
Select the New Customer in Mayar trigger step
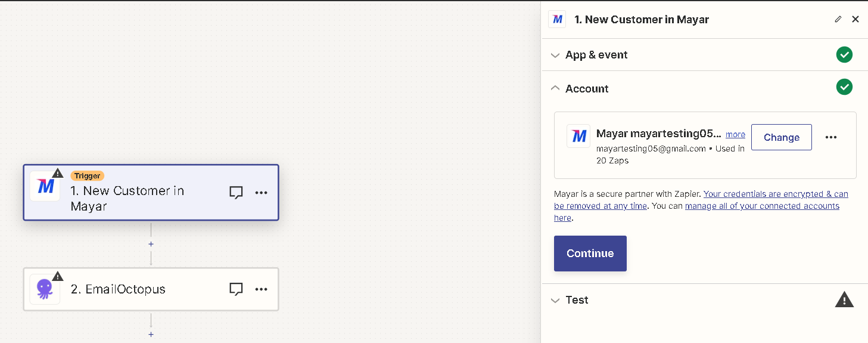pyautogui.click(x=151, y=193)
